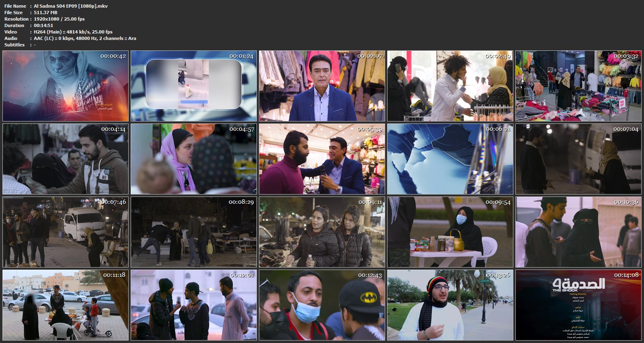Open the frame stamped 00:02:49
This screenshot has width=644, height=343.
tap(450, 86)
